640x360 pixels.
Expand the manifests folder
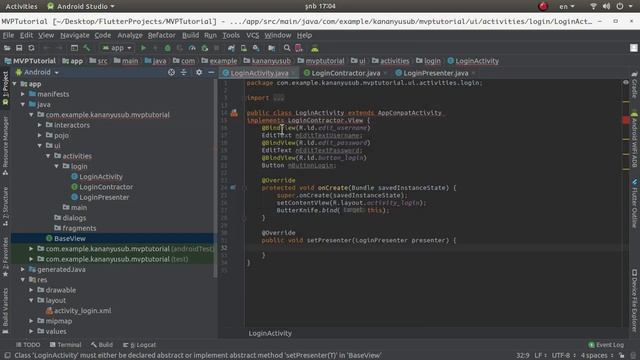point(23,94)
